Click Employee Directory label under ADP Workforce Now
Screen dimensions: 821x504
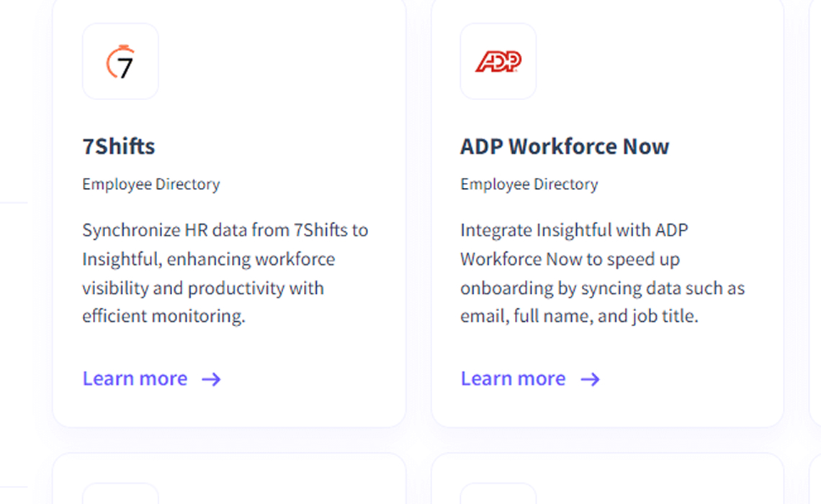tap(529, 184)
